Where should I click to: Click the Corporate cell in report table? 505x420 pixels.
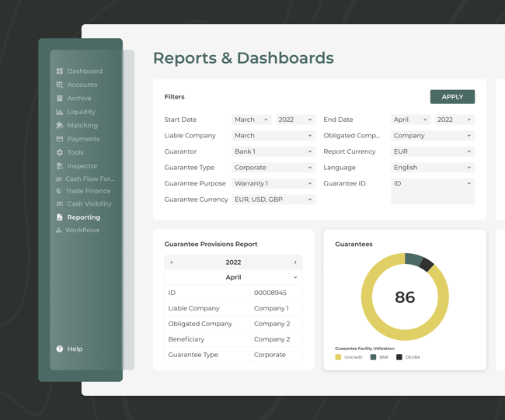[276, 355]
